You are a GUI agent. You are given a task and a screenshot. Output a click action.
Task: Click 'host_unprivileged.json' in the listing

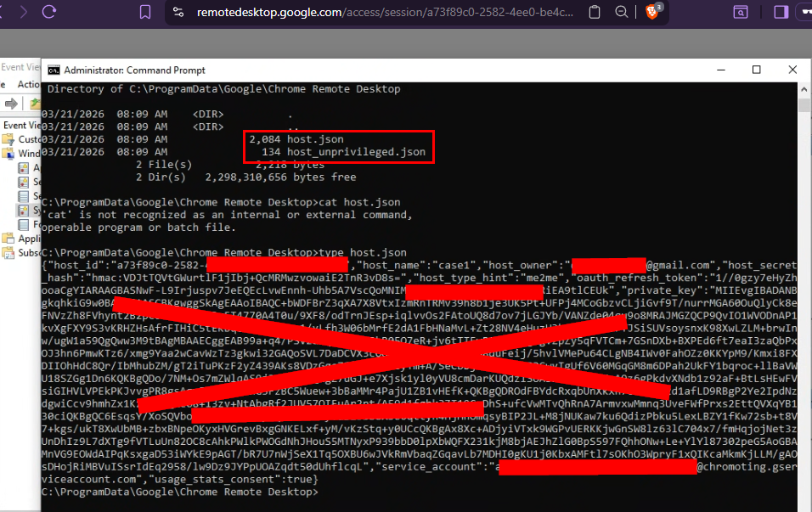[x=356, y=152]
